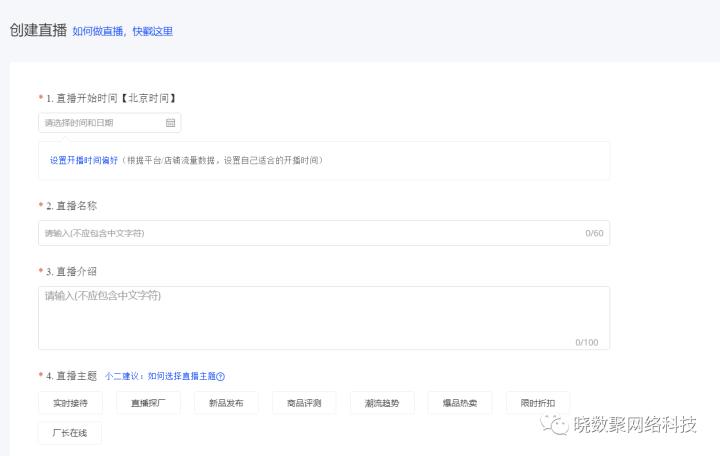Click the 1. 直播开始时间【北京时间】 label
This screenshot has width=720, height=456.
[111, 98]
